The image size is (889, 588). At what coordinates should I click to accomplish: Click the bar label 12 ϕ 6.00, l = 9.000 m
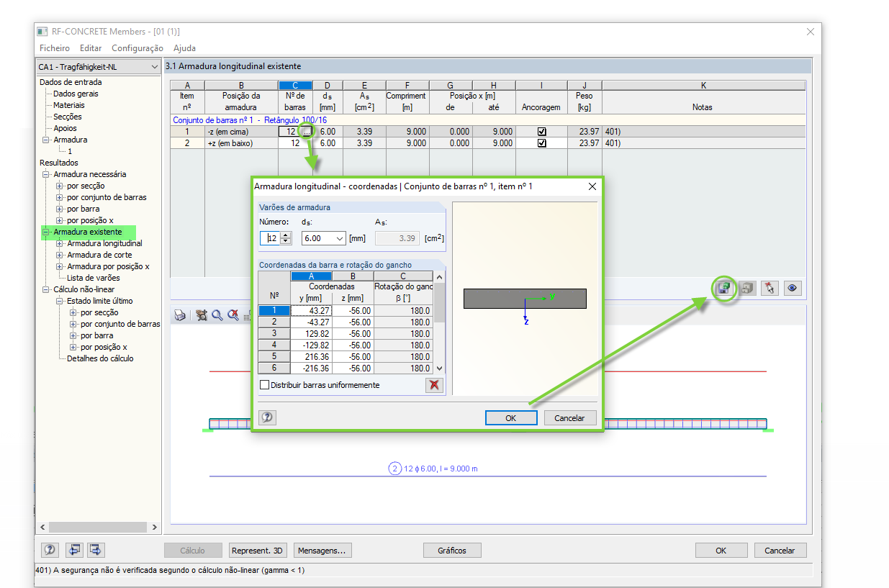tap(439, 469)
